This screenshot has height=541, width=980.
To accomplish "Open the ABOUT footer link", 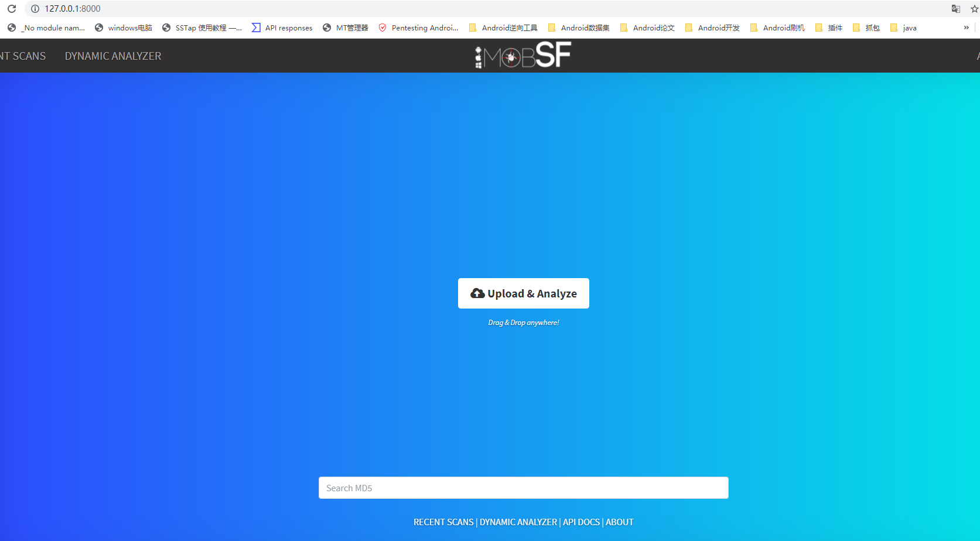I will pyautogui.click(x=620, y=522).
